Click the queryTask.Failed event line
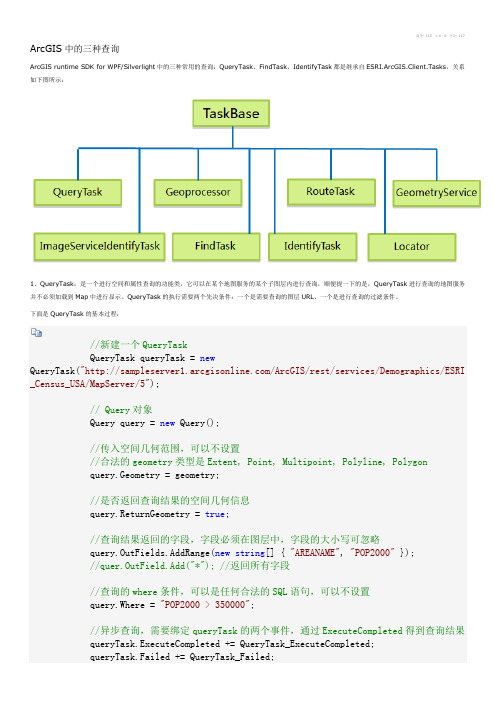 [182, 657]
